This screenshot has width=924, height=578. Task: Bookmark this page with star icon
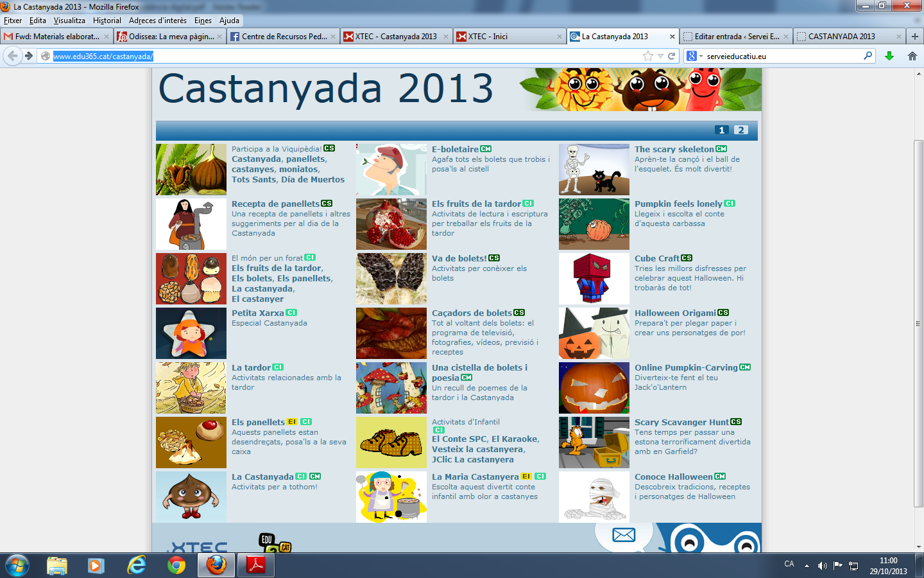click(x=648, y=57)
